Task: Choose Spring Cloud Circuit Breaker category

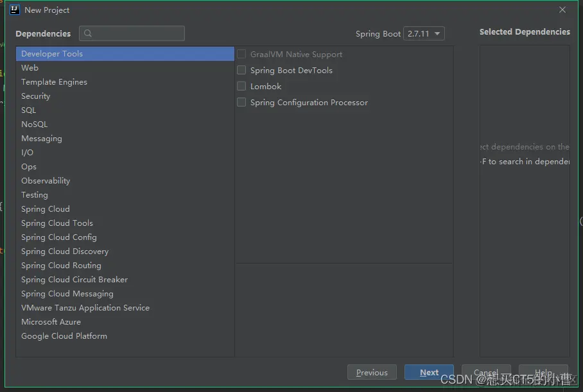Action: pos(125,280)
